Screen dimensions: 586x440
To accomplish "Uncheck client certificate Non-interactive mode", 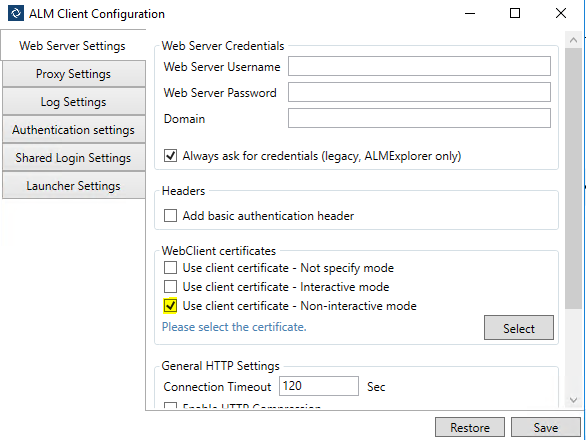I will coord(170,305).
